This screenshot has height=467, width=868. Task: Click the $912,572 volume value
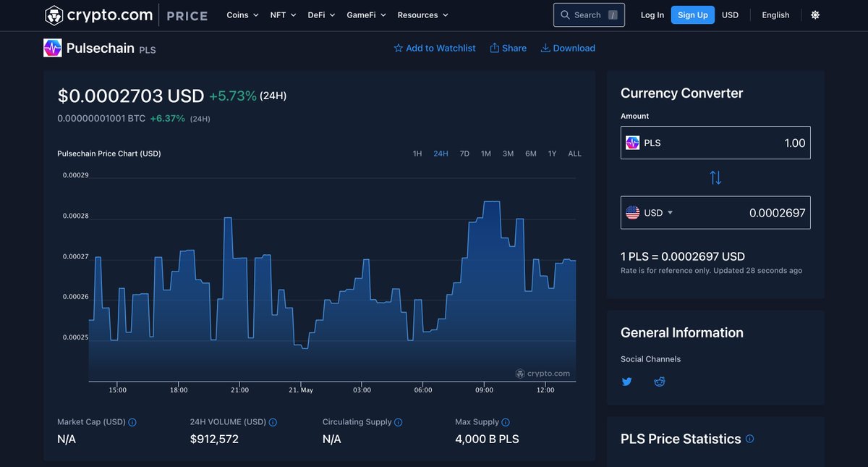[x=214, y=439]
